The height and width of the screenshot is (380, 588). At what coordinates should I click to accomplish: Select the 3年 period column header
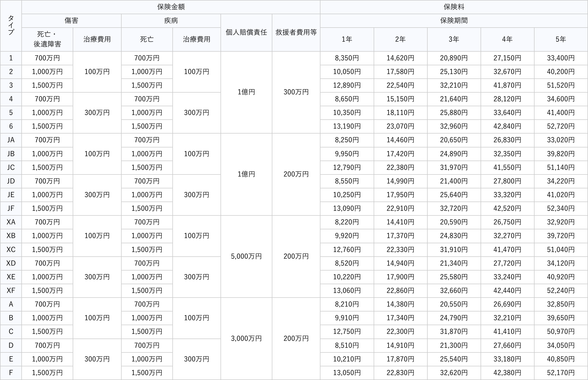pos(454,39)
